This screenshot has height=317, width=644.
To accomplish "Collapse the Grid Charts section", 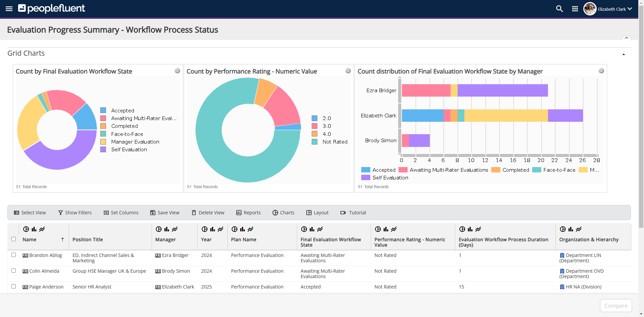I will pos(624,54).
